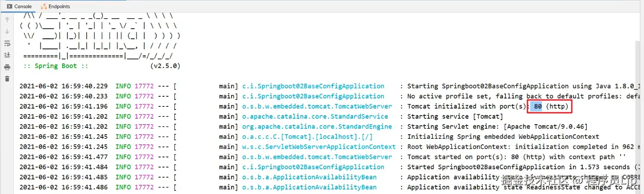Click the o.apache.catalina.core.StandardService logger name
This screenshot has height=194, width=644.
click(315, 116)
